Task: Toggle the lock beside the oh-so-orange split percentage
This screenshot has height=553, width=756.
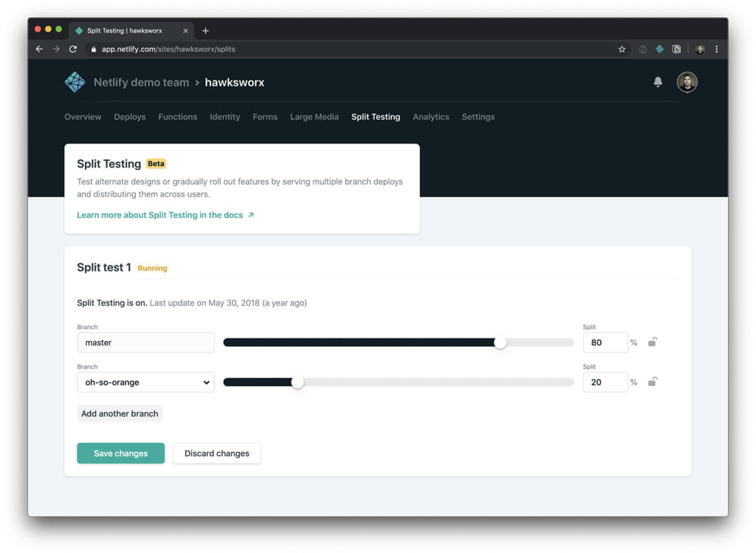Action: tap(653, 382)
